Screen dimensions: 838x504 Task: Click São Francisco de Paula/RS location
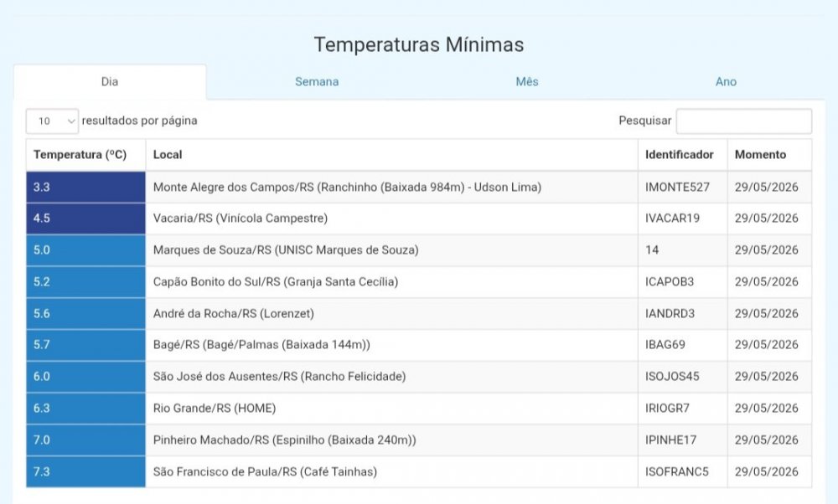[265, 471]
